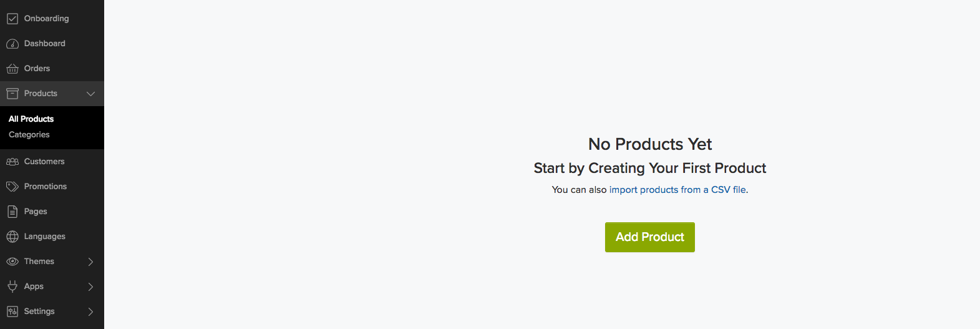Open the All Products submenu item
This screenshot has width=980, height=329.
(x=31, y=119)
